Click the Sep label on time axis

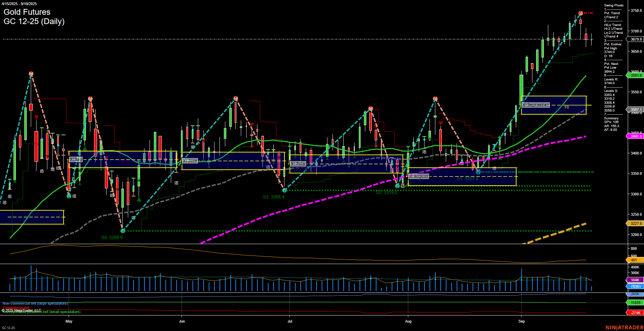point(522,321)
